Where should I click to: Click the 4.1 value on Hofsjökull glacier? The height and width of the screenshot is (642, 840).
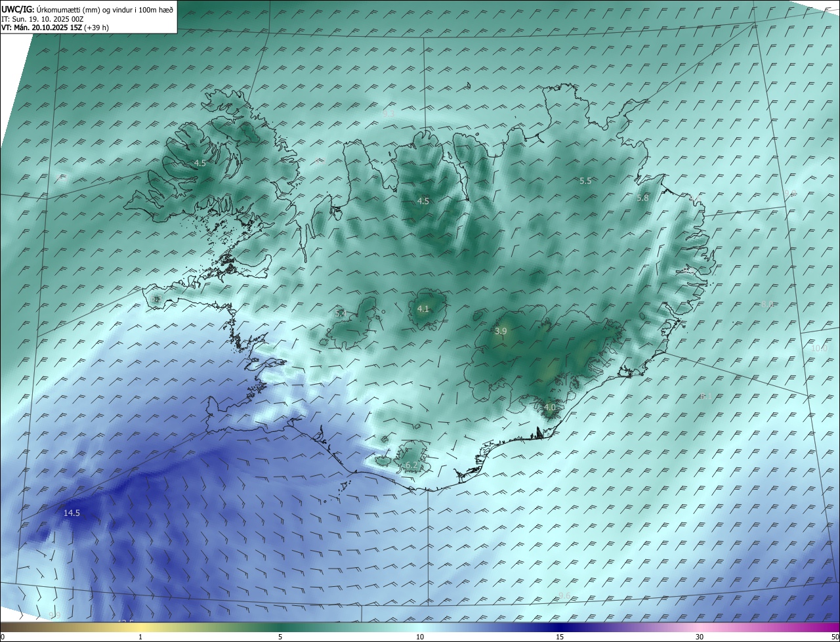[423, 309]
